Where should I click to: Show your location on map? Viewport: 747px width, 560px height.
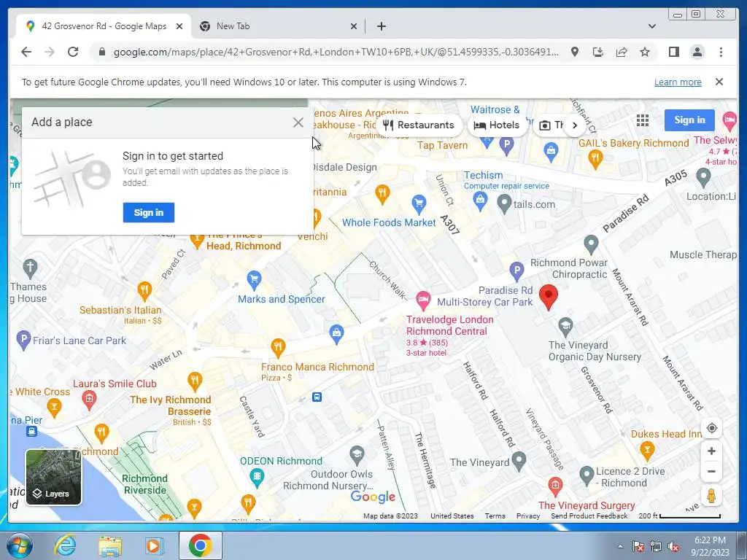[711, 428]
